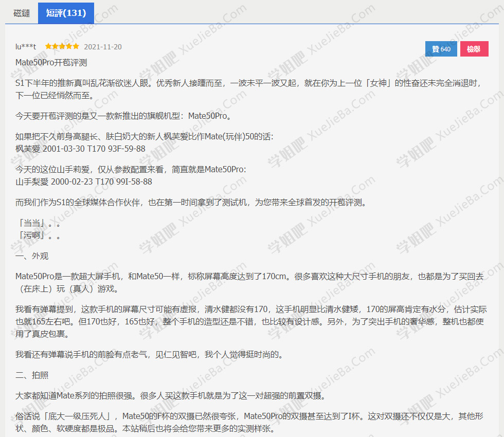Click the paragraph starting Mate50Pro是一款超大屏手机
Image resolution: width=504 pixels, height=437 pixels.
click(x=249, y=282)
